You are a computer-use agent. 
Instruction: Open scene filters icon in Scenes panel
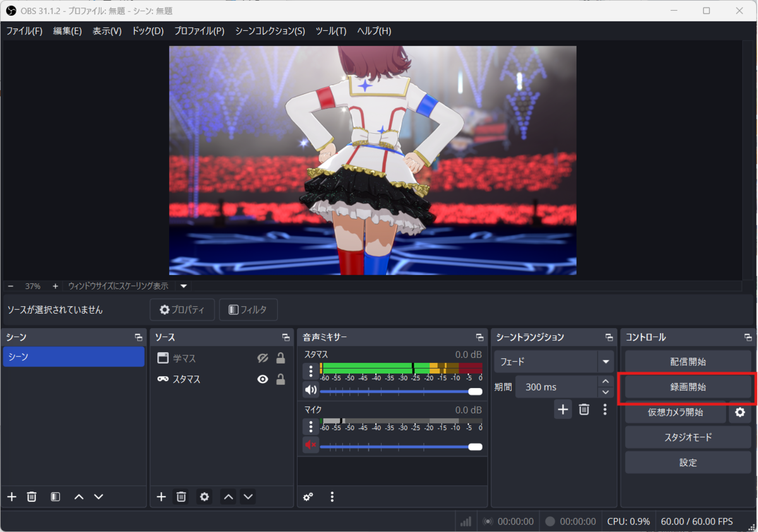(56, 497)
